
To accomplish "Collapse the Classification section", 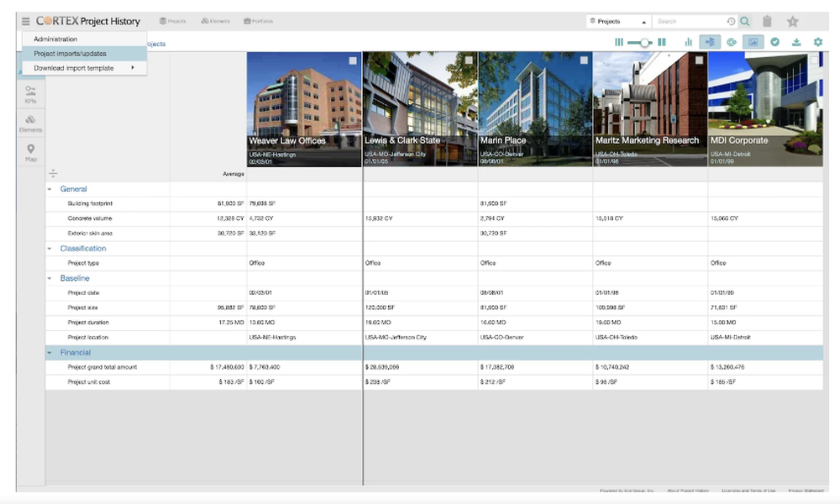I will click(50, 249).
